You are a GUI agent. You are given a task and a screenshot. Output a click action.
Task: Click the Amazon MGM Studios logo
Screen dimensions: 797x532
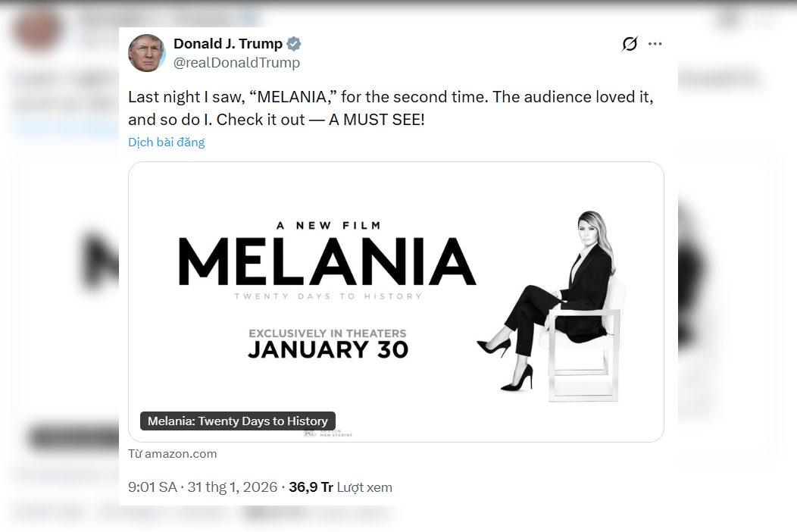pyautogui.click(x=329, y=432)
